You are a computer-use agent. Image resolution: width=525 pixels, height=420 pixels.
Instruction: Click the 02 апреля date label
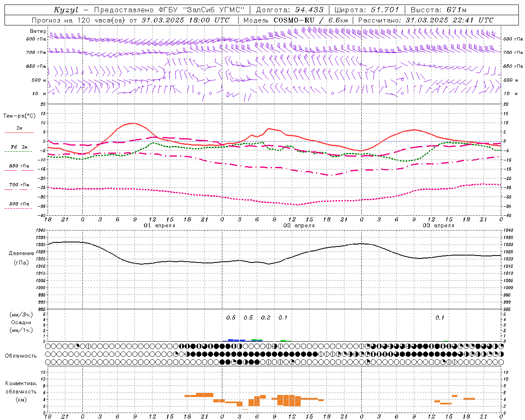pyautogui.click(x=299, y=226)
